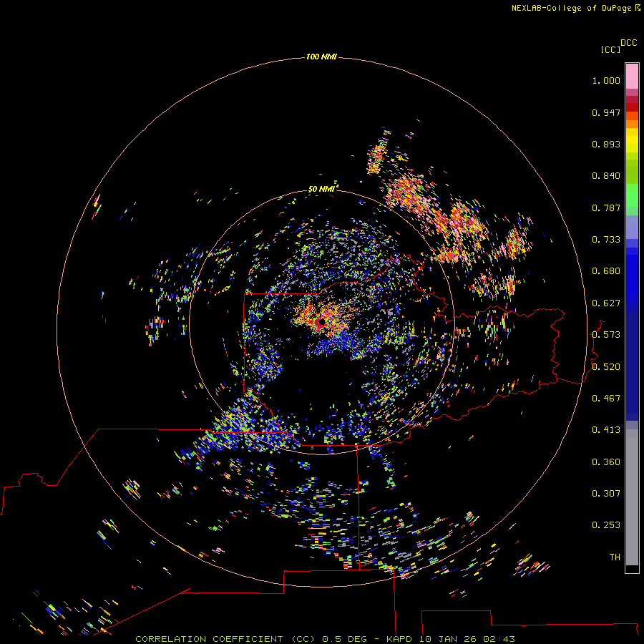Click the 0.360 legend value
The image size is (644, 644).
606,462
